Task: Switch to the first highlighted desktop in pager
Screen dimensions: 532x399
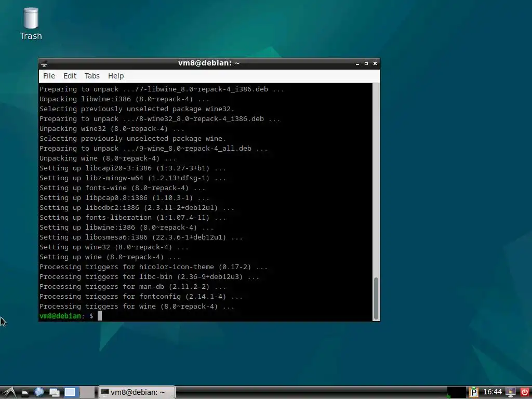Action: coord(70,392)
